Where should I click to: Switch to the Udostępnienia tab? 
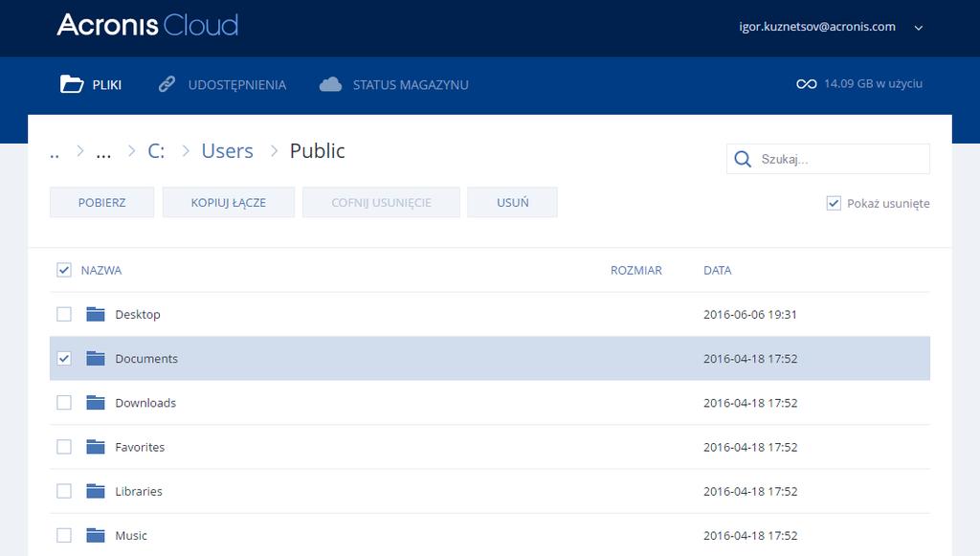click(222, 84)
